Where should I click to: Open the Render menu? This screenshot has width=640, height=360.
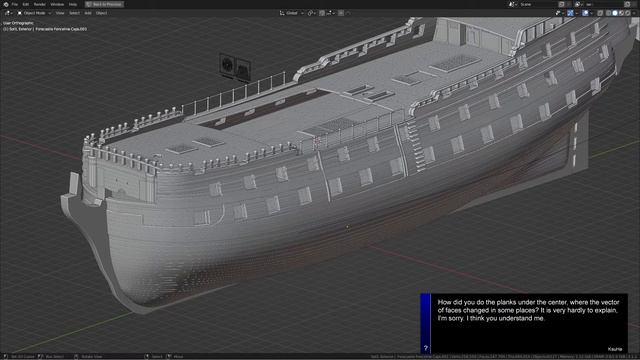click(40, 4)
